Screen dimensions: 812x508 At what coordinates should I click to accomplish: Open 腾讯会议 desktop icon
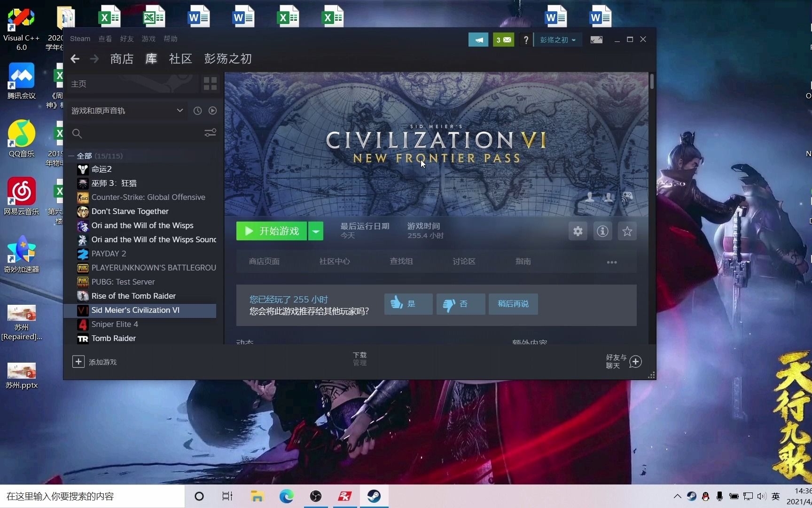click(21, 81)
